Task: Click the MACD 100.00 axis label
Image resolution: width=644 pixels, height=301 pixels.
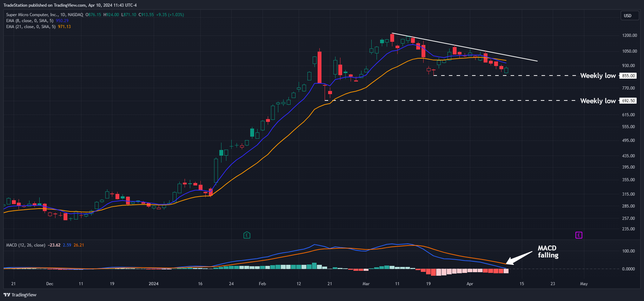Action: click(x=628, y=251)
